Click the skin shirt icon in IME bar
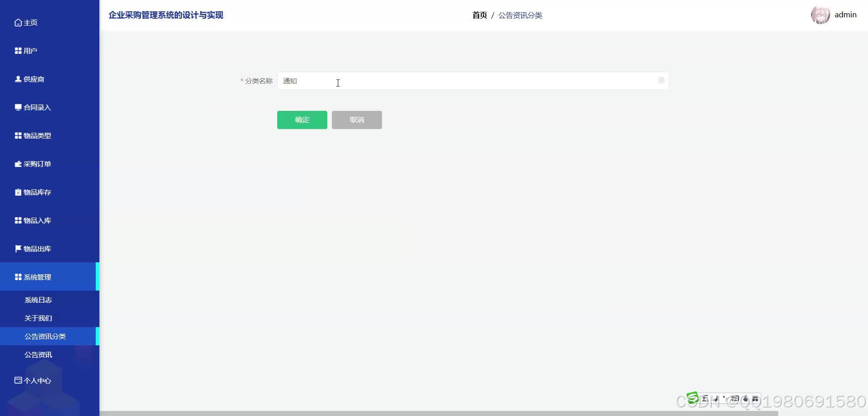This screenshot has height=416, width=868. tap(745, 399)
